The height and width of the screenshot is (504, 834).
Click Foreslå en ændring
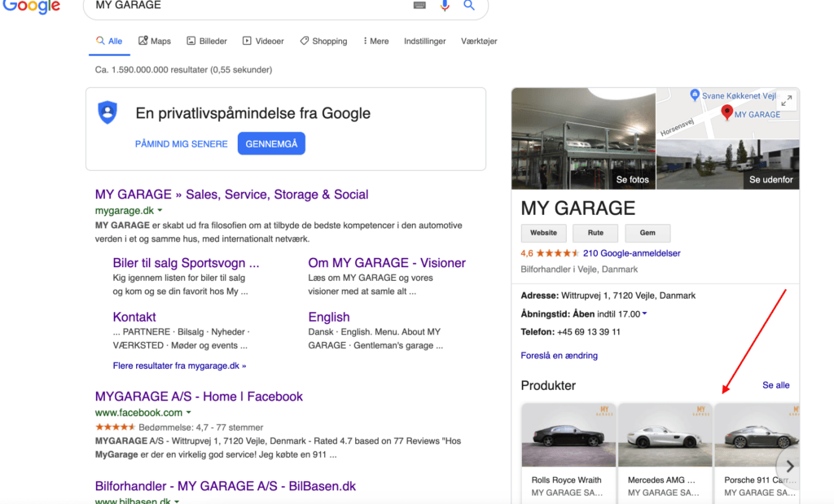click(x=559, y=355)
